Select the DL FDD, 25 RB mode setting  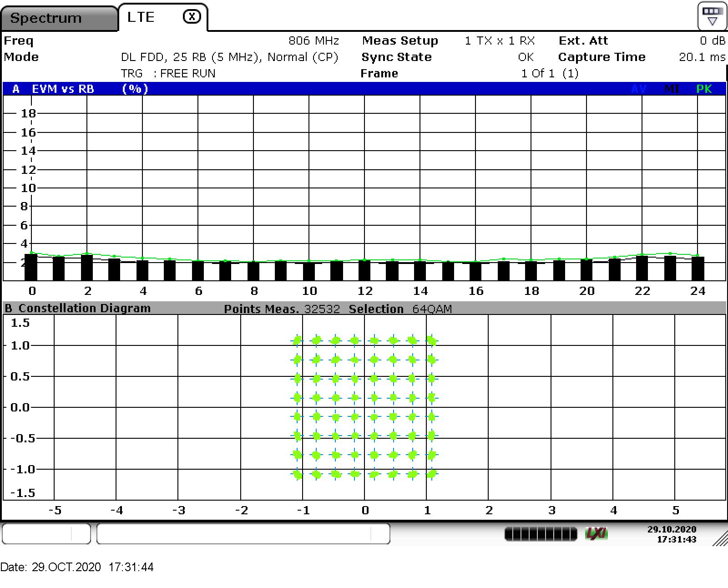click(x=230, y=57)
